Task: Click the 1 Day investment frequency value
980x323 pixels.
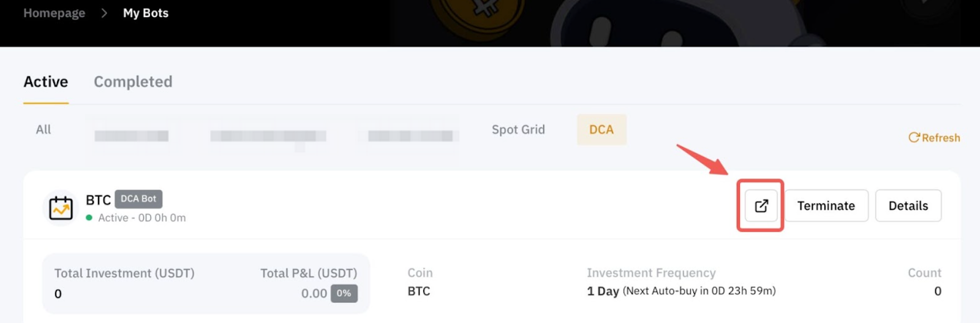Action: 603,291
